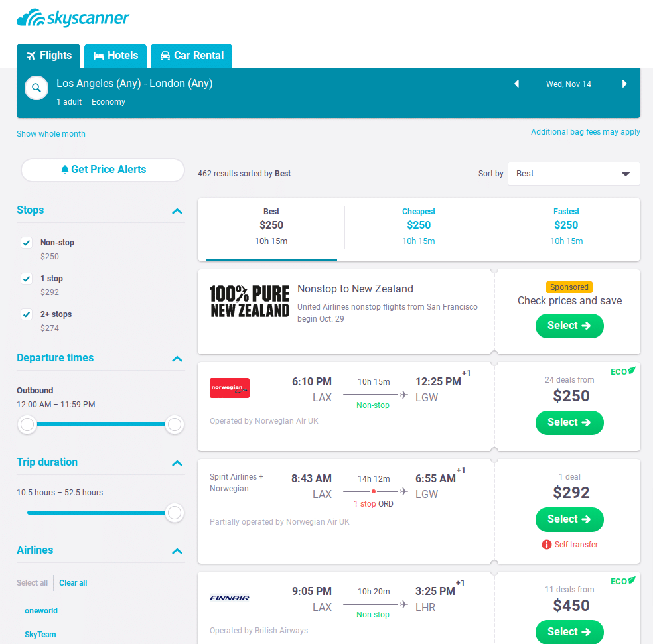The image size is (653, 644).
Task: Click Partially operated by Norwegian Air UK
Action: coord(279,522)
